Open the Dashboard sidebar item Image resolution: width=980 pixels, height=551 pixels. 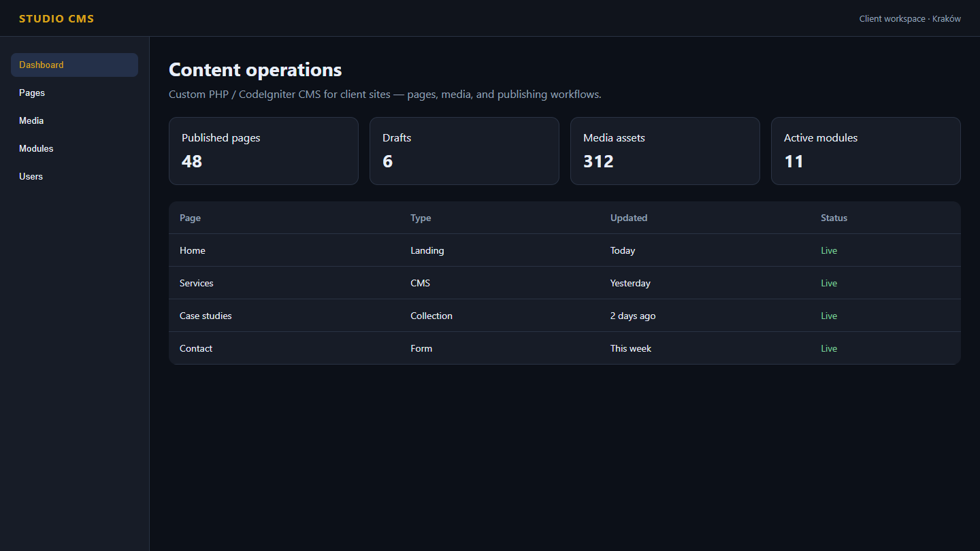pyautogui.click(x=74, y=65)
